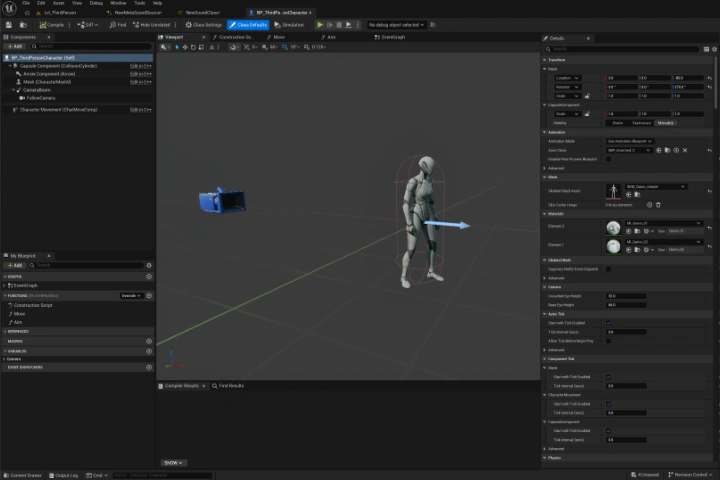Open the Skeletal Mesh Asset dropdown
This screenshot has width=720, height=480.
click(x=656, y=186)
